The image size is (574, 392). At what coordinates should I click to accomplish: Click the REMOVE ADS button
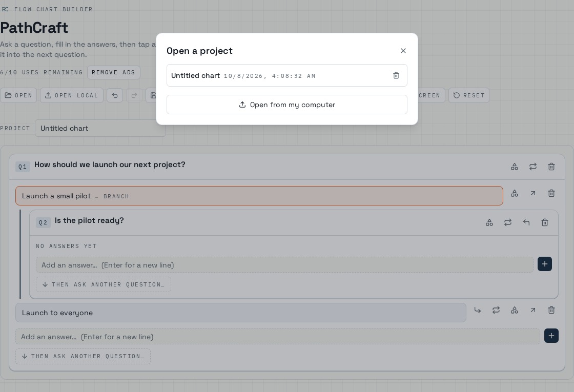113,72
